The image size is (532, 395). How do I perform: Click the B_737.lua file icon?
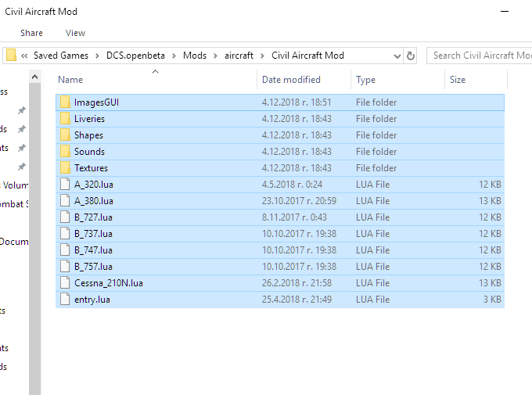tap(65, 233)
